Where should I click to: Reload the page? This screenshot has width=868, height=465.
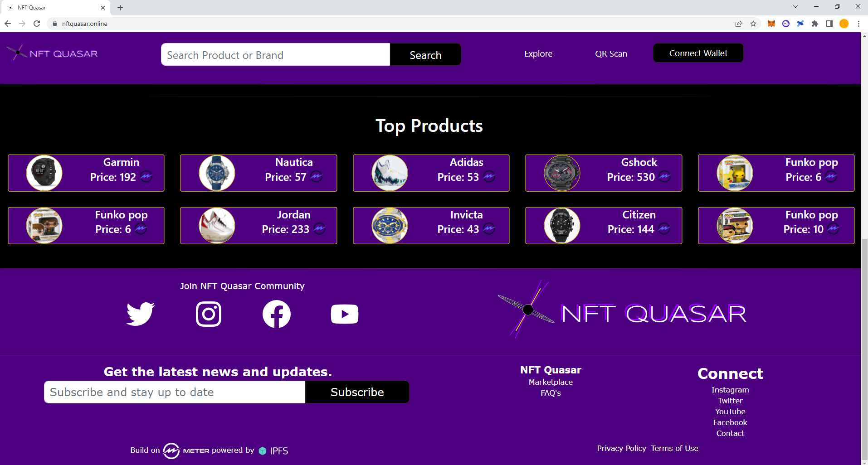click(37, 24)
